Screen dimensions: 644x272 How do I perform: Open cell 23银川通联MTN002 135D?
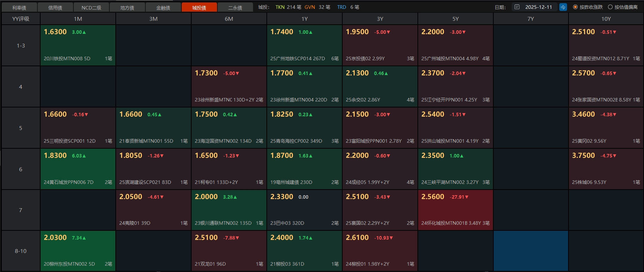pyautogui.click(x=229, y=210)
